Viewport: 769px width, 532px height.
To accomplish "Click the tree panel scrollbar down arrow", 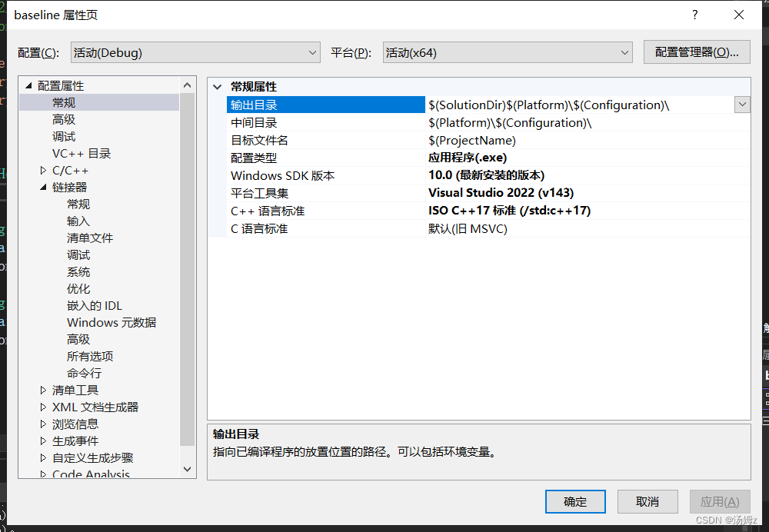I will (187, 468).
